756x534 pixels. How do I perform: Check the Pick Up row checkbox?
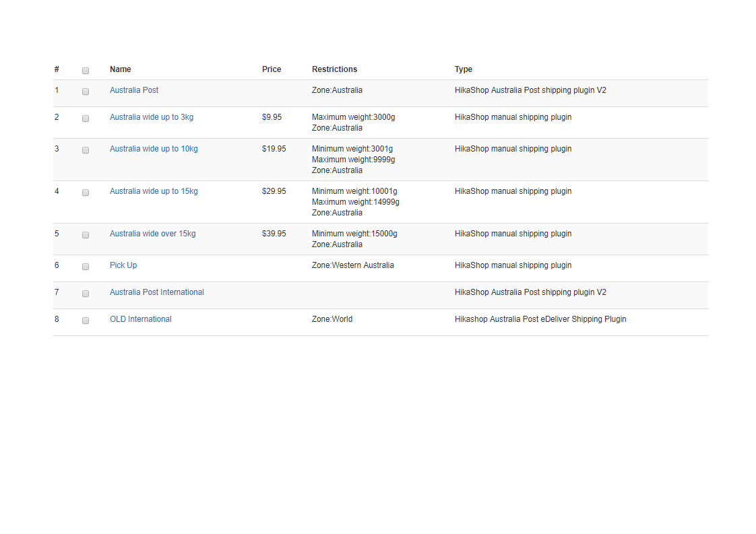tap(86, 267)
